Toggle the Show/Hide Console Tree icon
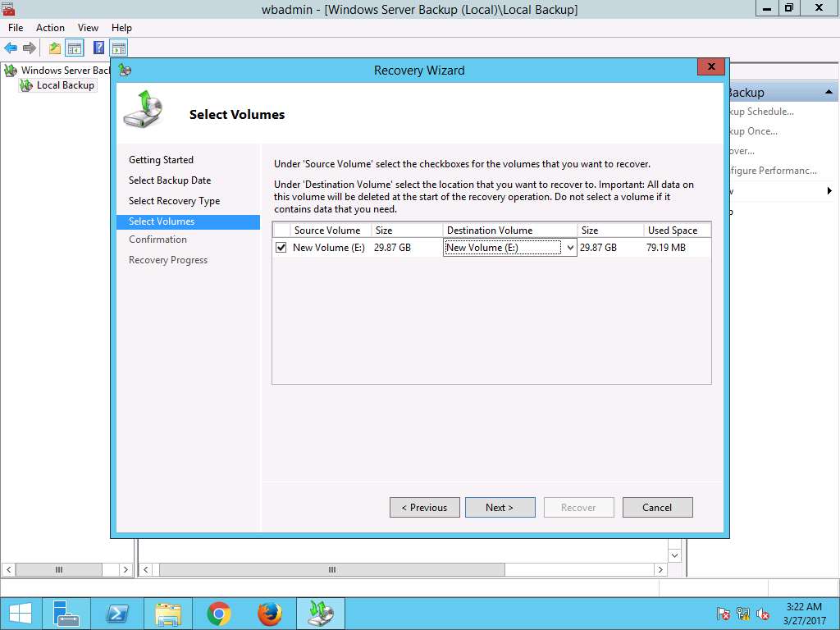Screen dimensions: 840x630 75,48
